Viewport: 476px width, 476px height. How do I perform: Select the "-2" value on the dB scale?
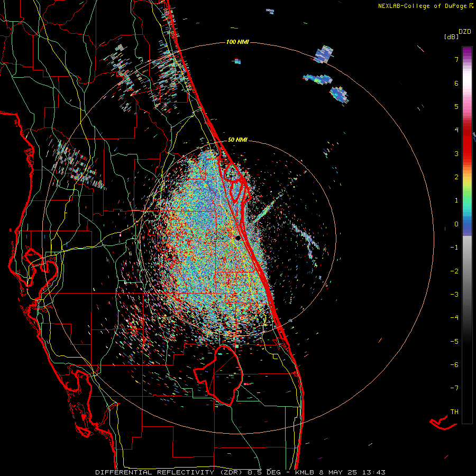pos(454,271)
